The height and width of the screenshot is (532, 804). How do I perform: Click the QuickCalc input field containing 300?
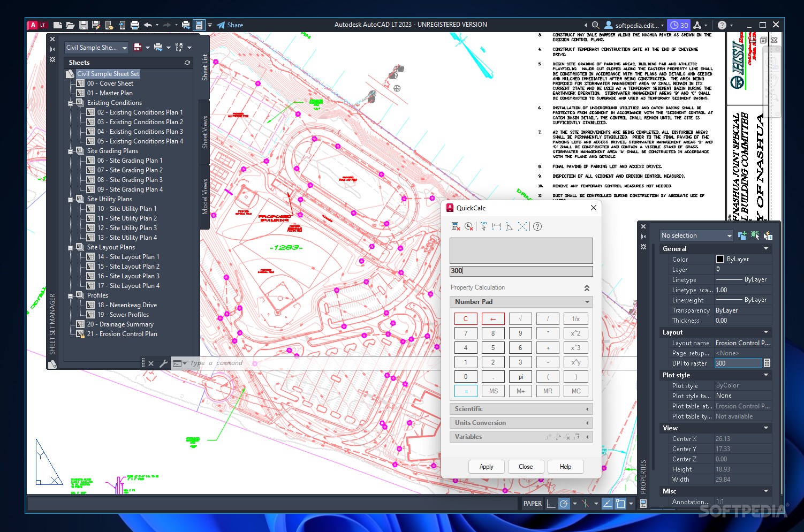click(x=521, y=271)
